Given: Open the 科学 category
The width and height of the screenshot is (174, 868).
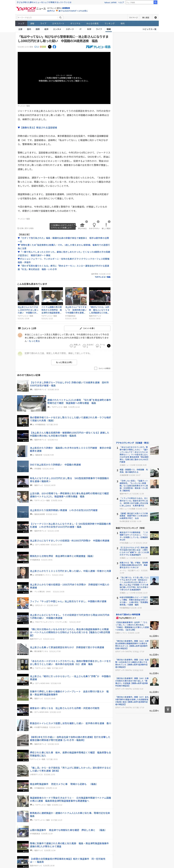Looking at the screenshot, I should click(x=89, y=29).
